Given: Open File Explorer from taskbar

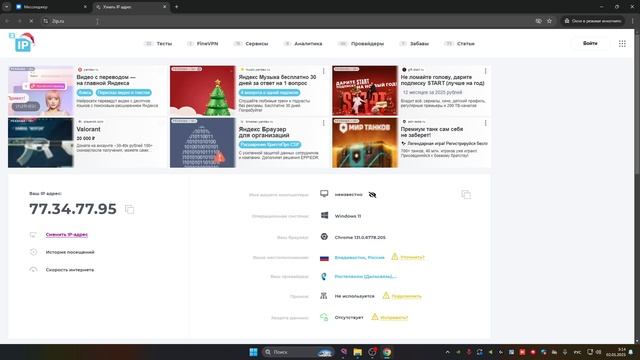Looking at the screenshot, I should (x=358, y=352).
